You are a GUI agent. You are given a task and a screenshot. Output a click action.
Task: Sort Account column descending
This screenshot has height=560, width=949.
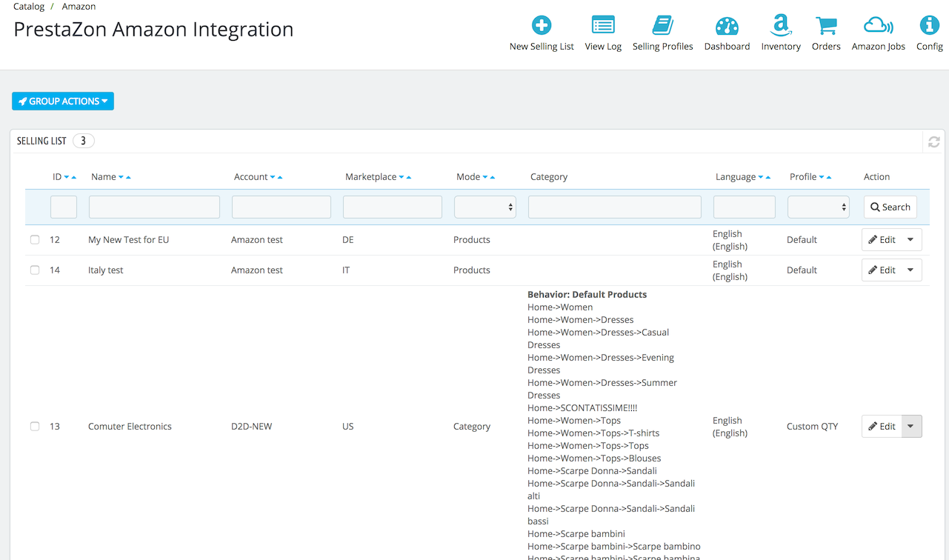pyautogui.click(x=273, y=177)
